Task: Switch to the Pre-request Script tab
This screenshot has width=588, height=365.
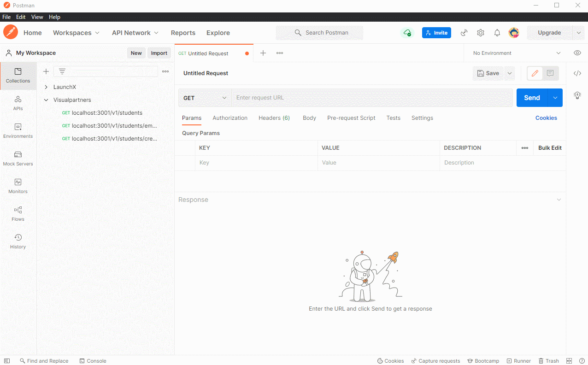Action: (x=351, y=118)
